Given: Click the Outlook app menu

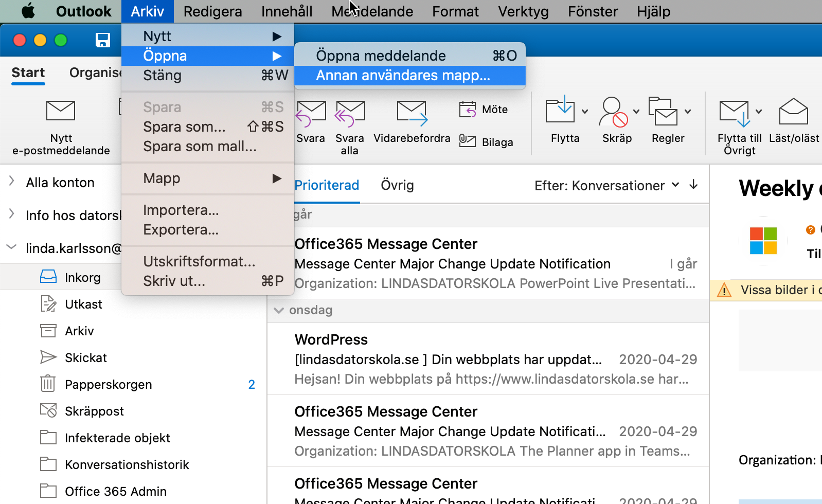Looking at the screenshot, I should pyautogui.click(x=83, y=11).
